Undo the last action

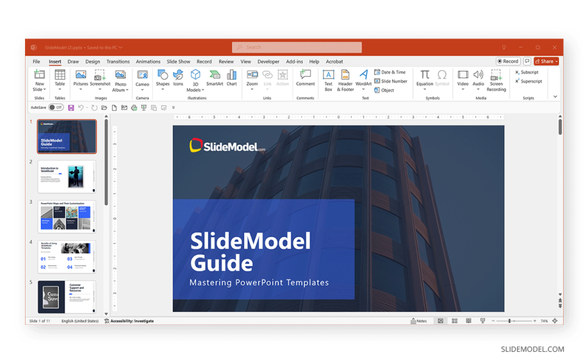coord(80,107)
